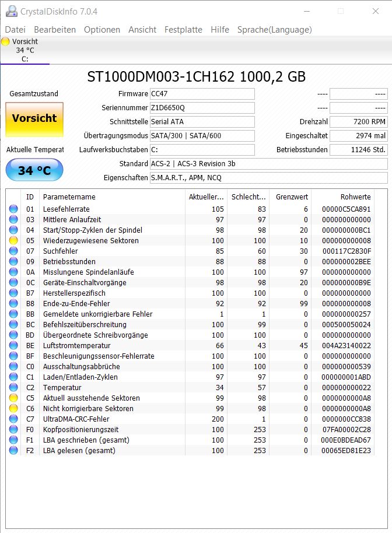
Task: Open the Datei menu
Action: 15,30
